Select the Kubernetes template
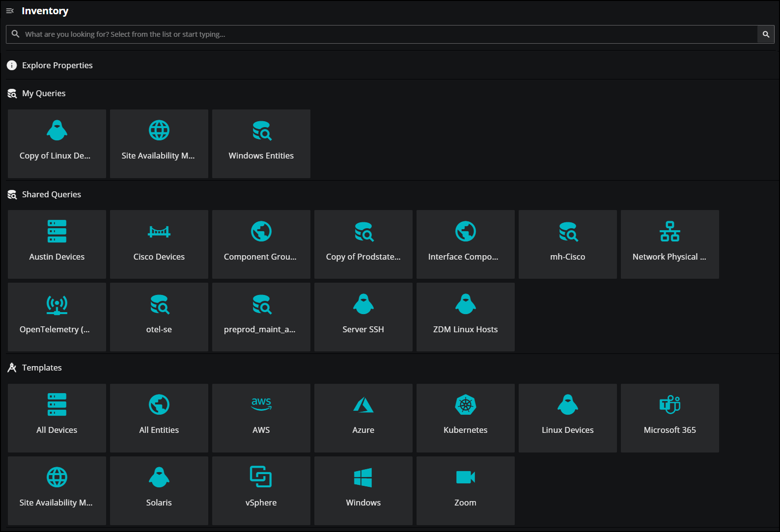Image resolution: width=780 pixels, height=532 pixels. coord(466,418)
